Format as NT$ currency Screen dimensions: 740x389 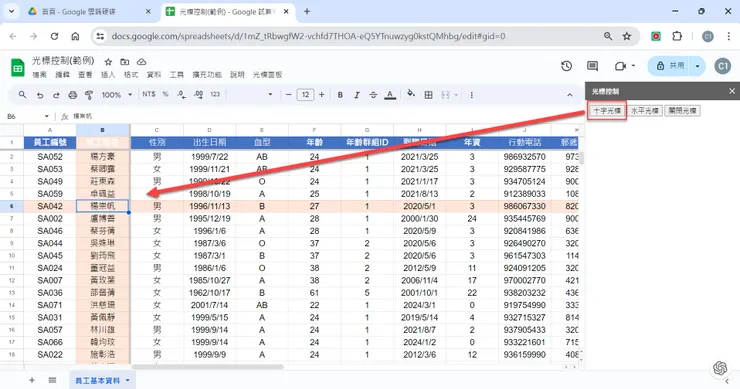149,94
